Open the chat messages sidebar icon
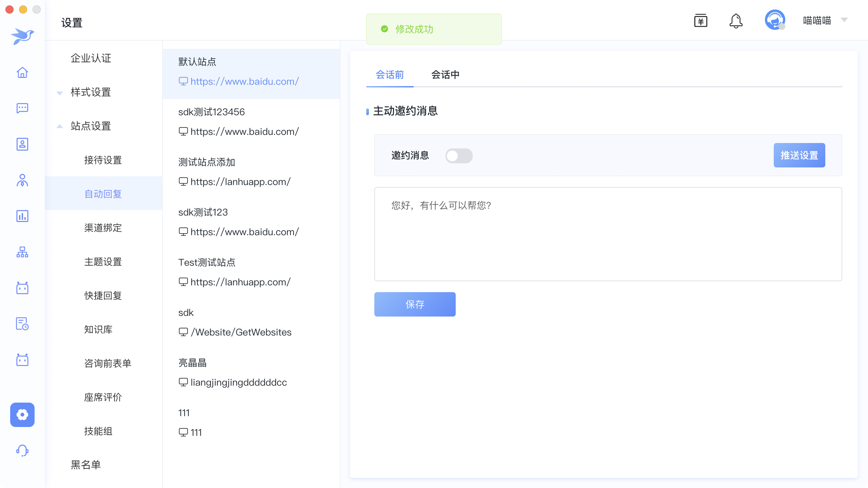 (x=22, y=108)
